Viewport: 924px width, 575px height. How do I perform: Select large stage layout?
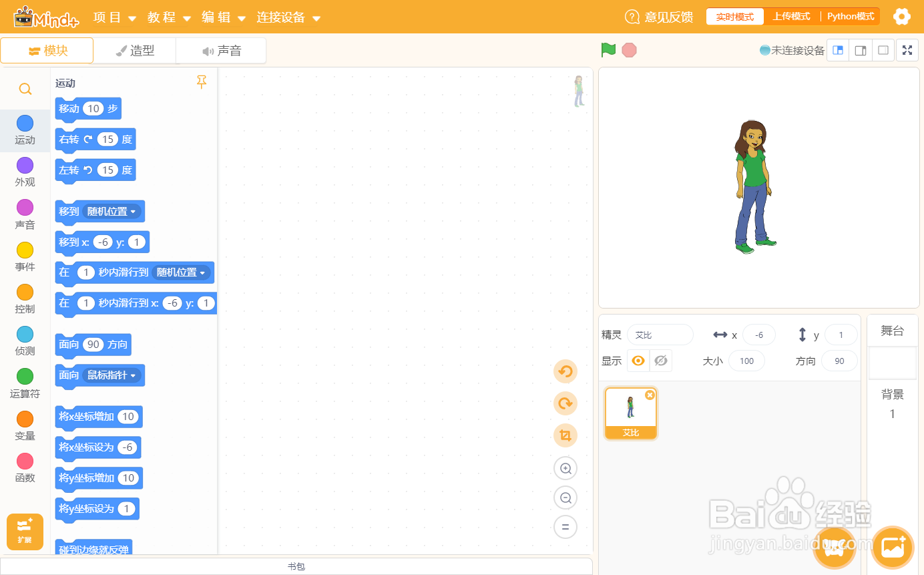861,50
